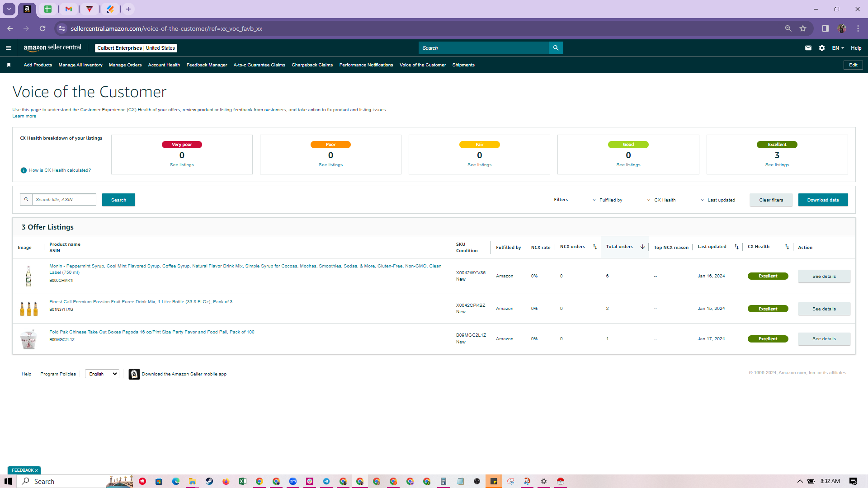Open Chargeback Claims
This screenshot has width=868, height=488.
[x=312, y=65]
